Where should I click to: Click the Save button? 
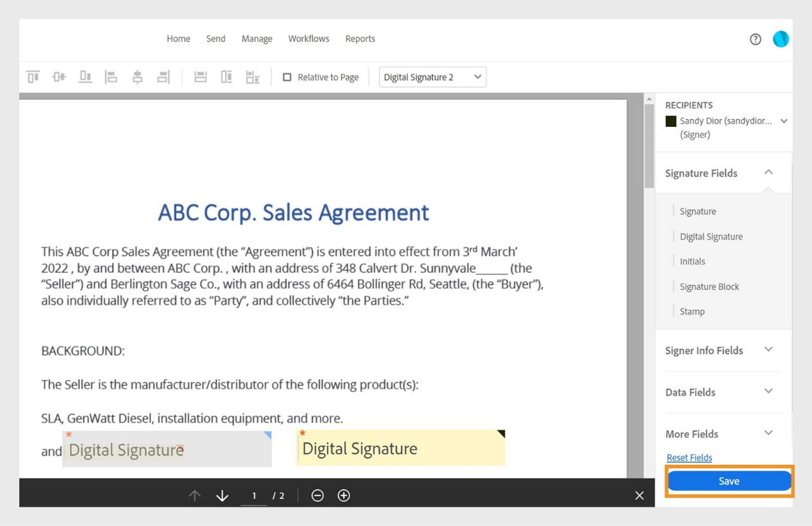(729, 480)
